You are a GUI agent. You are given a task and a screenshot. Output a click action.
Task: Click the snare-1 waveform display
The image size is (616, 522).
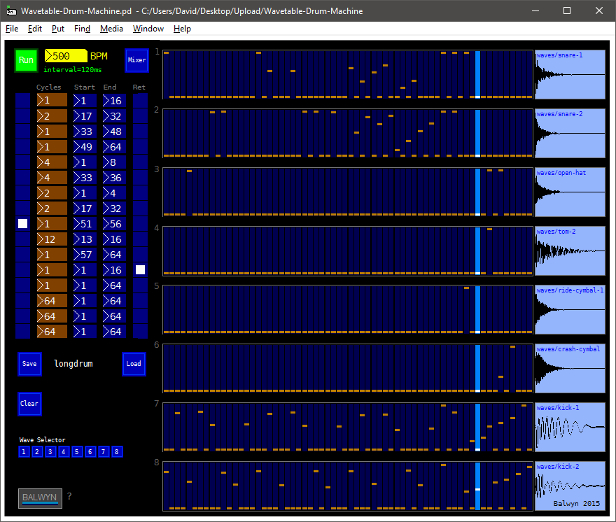[570, 75]
